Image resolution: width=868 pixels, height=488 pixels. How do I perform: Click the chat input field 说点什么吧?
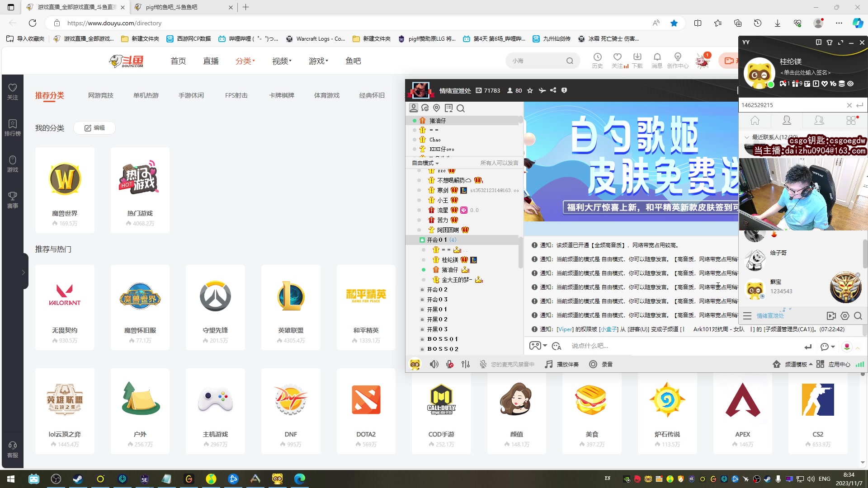pyautogui.click(x=683, y=346)
